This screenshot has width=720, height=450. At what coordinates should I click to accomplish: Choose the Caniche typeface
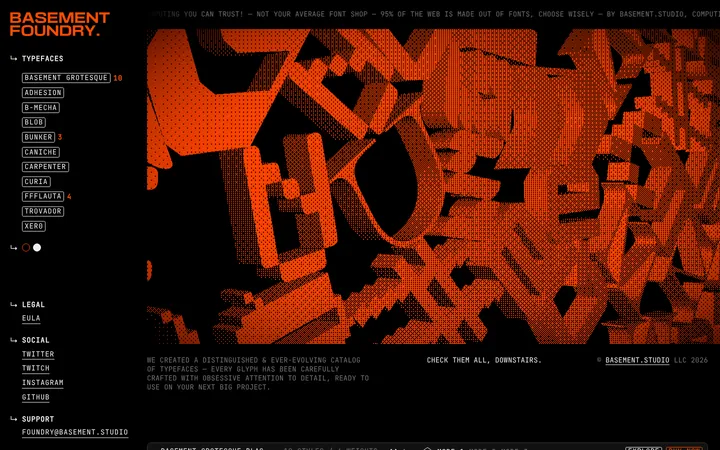point(41,152)
